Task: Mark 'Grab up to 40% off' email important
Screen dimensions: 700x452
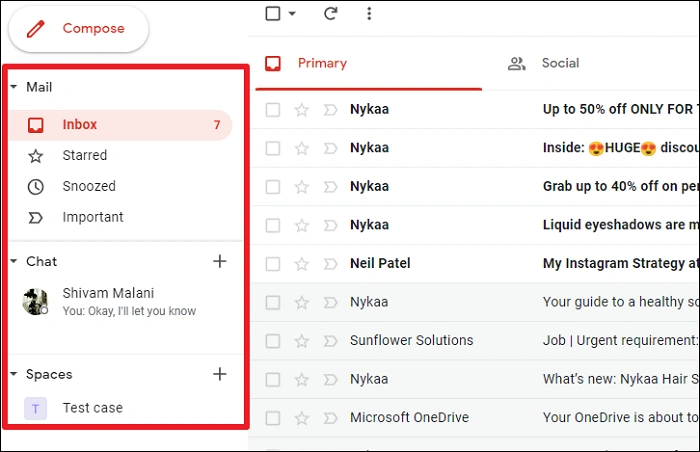Action: pyautogui.click(x=330, y=186)
